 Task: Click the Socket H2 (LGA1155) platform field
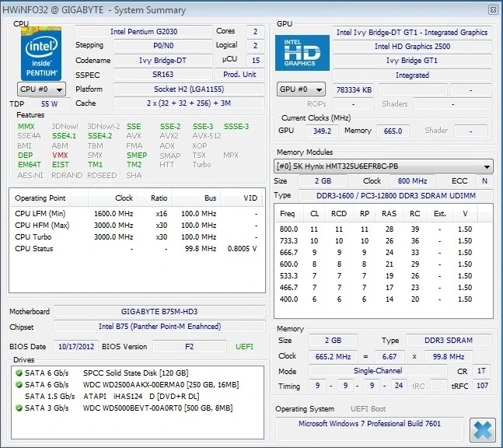(189, 89)
